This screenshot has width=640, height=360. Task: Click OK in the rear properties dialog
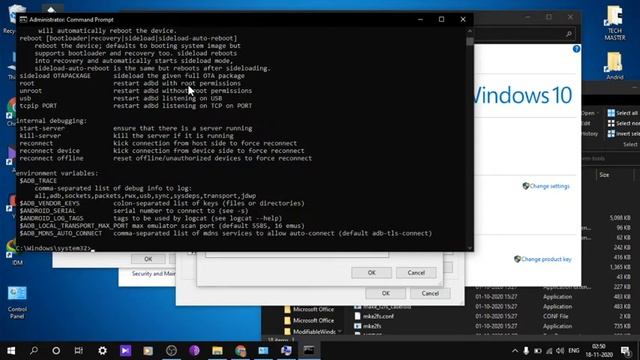click(x=385, y=293)
